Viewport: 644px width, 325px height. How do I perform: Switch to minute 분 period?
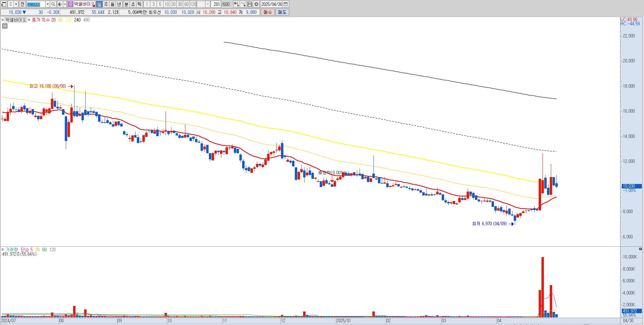126,4
